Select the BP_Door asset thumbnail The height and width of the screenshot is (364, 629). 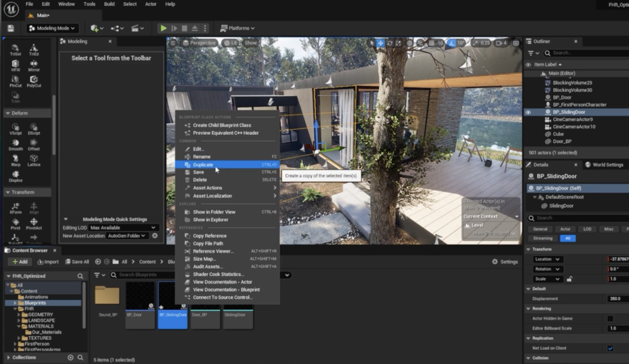pyautogui.click(x=140, y=305)
